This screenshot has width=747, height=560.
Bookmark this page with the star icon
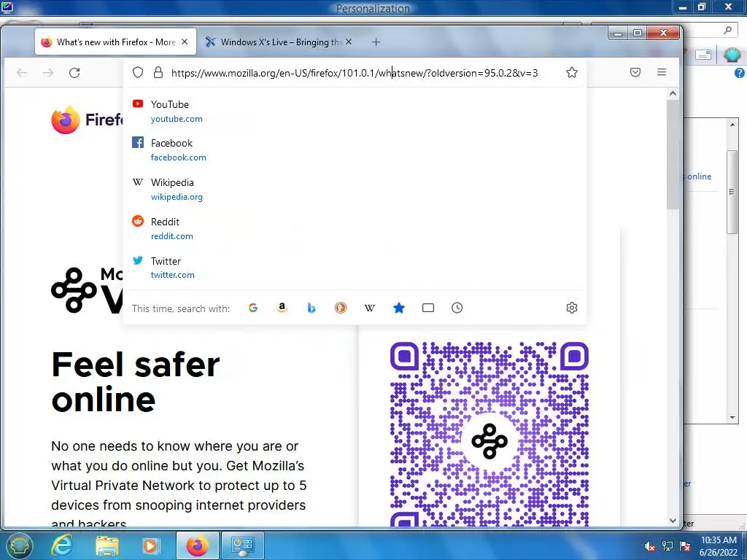click(572, 72)
